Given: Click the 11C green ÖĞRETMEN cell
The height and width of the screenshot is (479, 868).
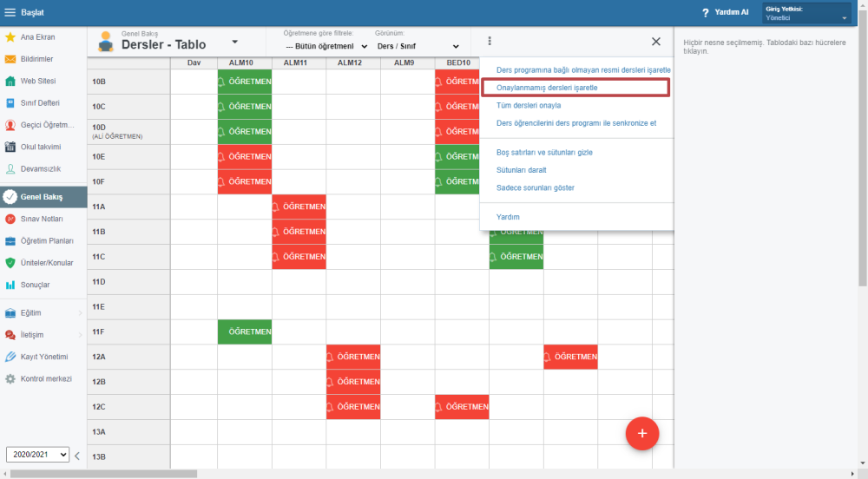Looking at the screenshot, I should point(516,257).
